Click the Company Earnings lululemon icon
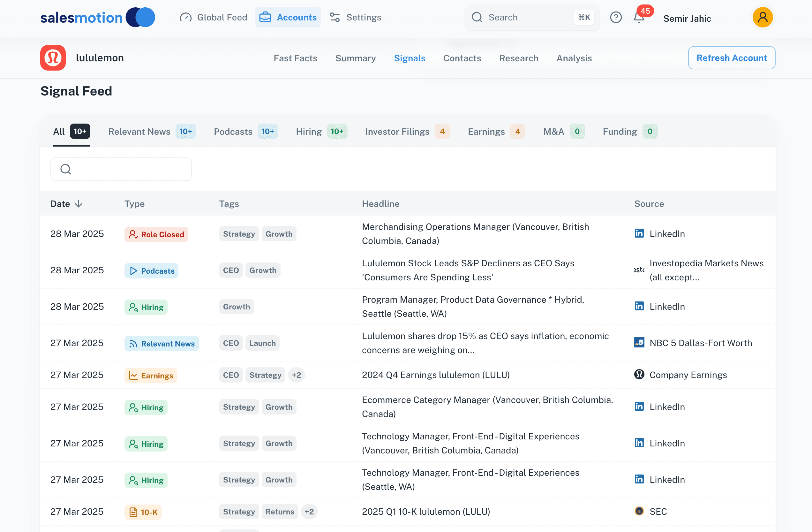The image size is (812, 532). 639,374
